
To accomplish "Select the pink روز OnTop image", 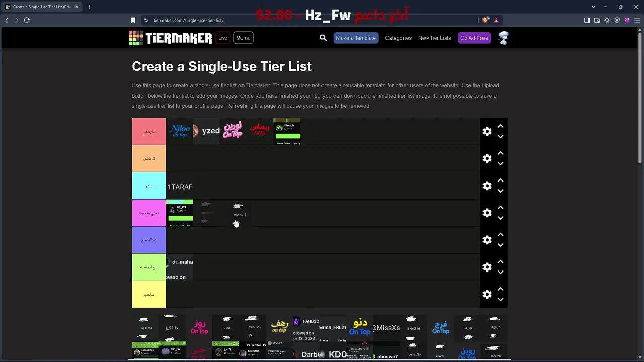I will (199, 328).
